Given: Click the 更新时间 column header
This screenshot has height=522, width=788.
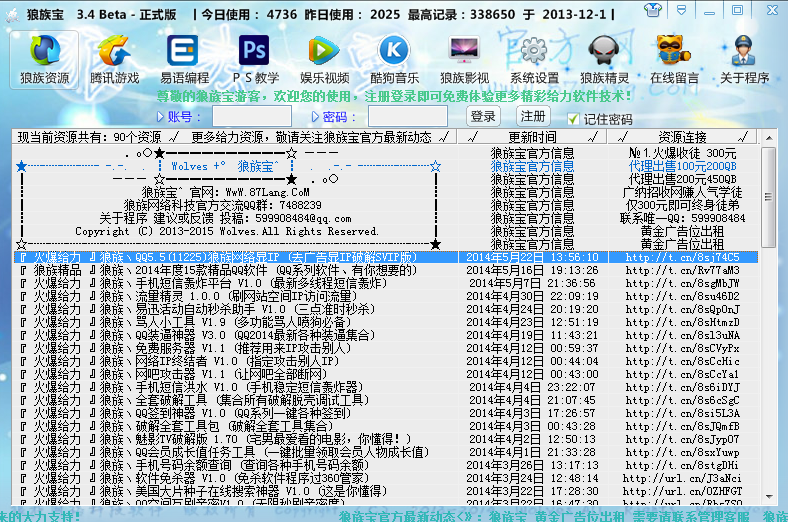Looking at the screenshot, I should 532,137.
